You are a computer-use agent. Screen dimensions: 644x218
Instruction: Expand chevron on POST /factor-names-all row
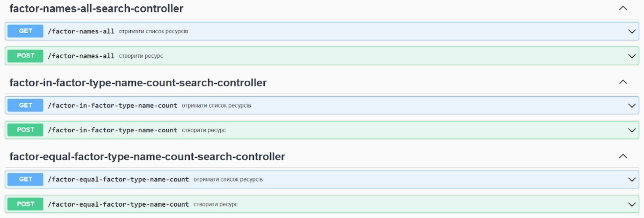[x=632, y=56]
